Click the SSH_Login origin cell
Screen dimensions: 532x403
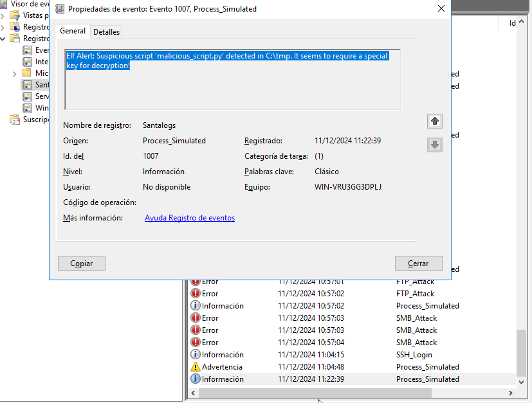414,355
